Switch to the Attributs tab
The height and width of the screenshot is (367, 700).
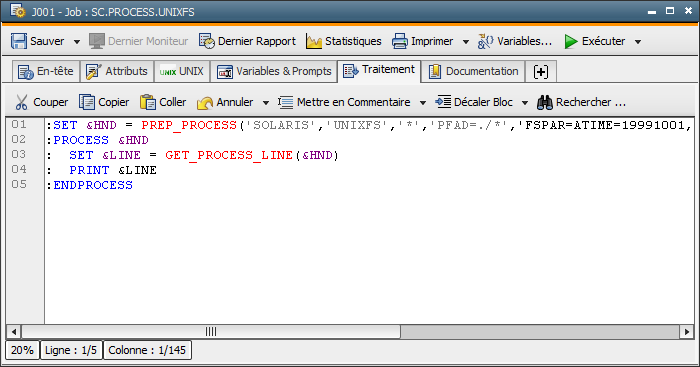click(117, 71)
